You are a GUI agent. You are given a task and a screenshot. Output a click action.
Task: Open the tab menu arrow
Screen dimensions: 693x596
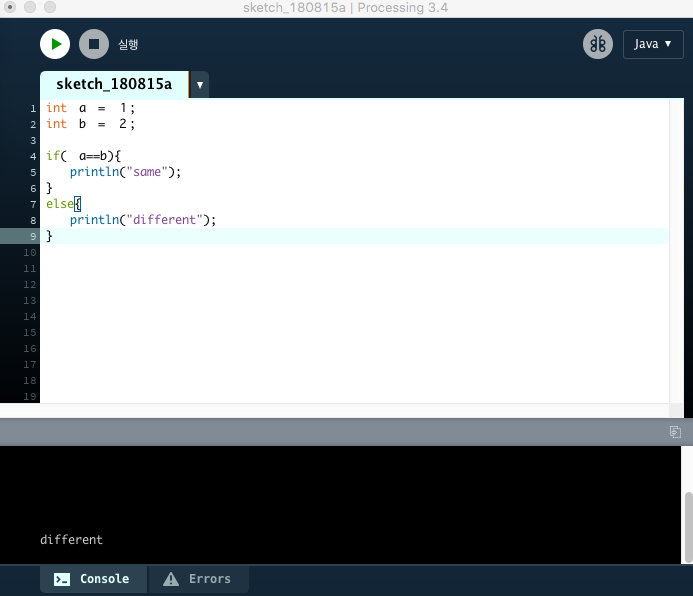(200, 84)
